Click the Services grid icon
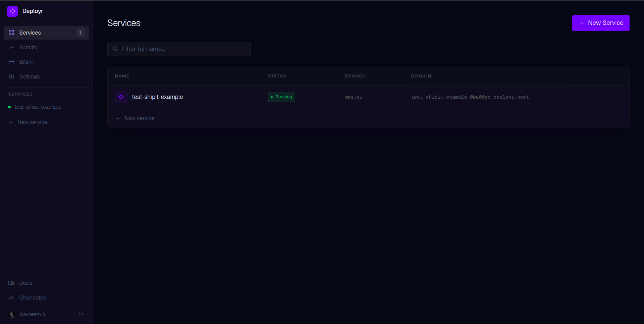The width and height of the screenshot is (644, 324). [11, 33]
